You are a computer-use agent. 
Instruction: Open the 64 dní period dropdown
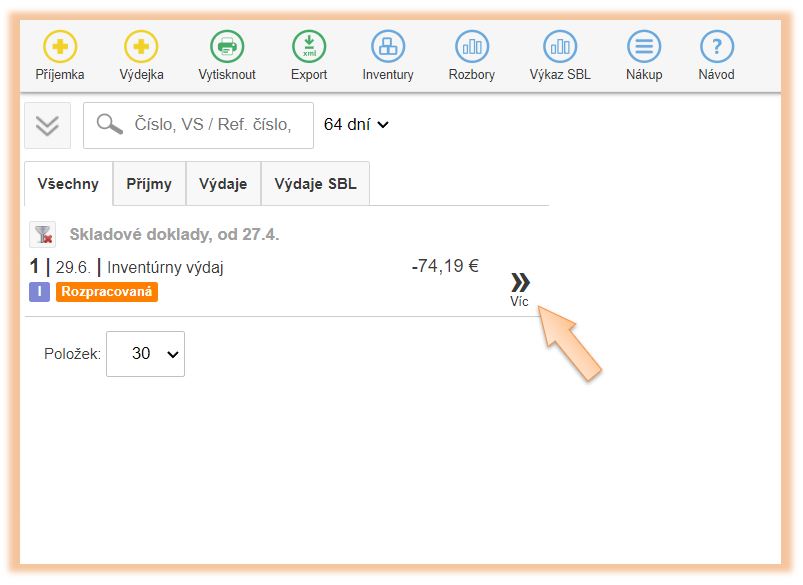click(356, 125)
